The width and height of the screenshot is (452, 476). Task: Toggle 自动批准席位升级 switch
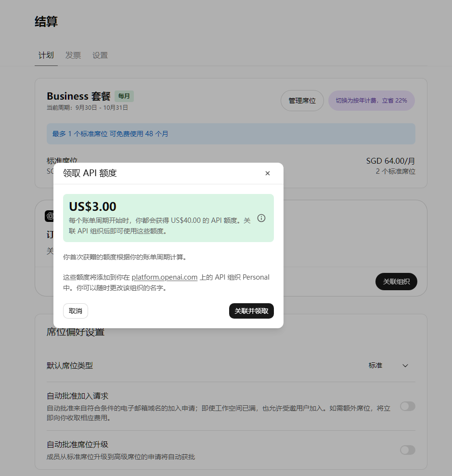(x=408, y=450)
